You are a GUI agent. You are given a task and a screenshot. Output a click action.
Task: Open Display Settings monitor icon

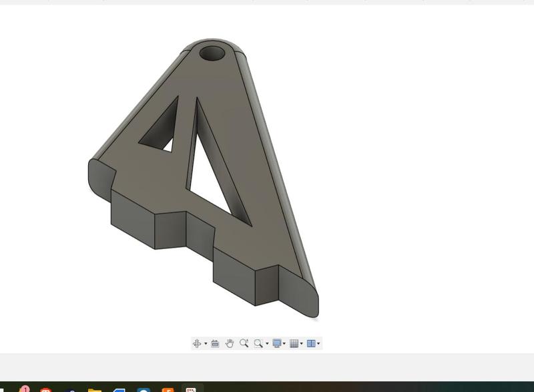pyautogui.click(x=277, y=343)
